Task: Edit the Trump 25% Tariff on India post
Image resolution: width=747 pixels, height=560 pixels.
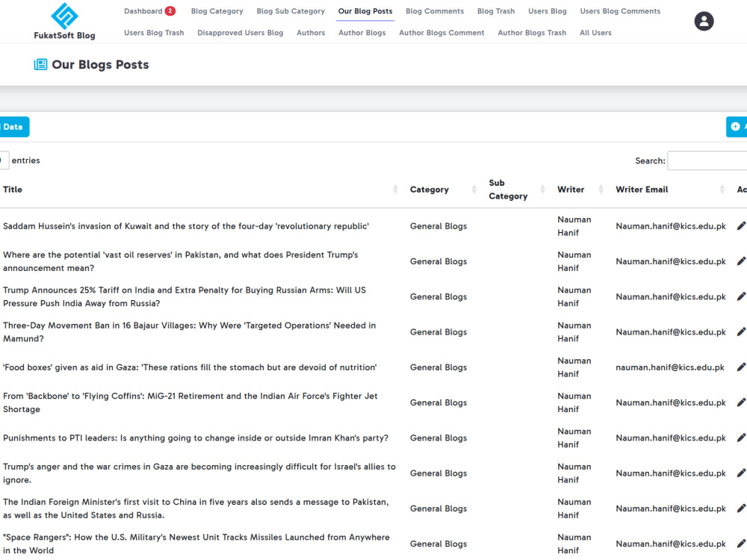Action: [x=741, y=296]
